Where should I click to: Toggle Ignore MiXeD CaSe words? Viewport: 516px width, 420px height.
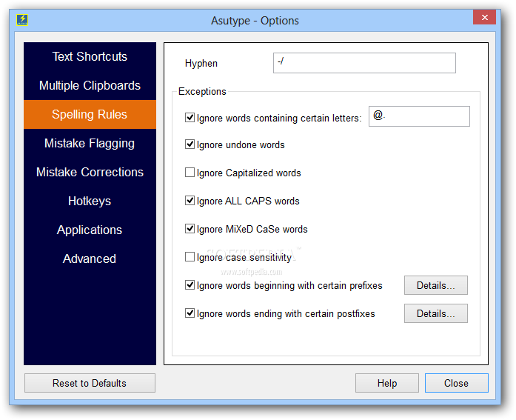(x=190, y=229)
